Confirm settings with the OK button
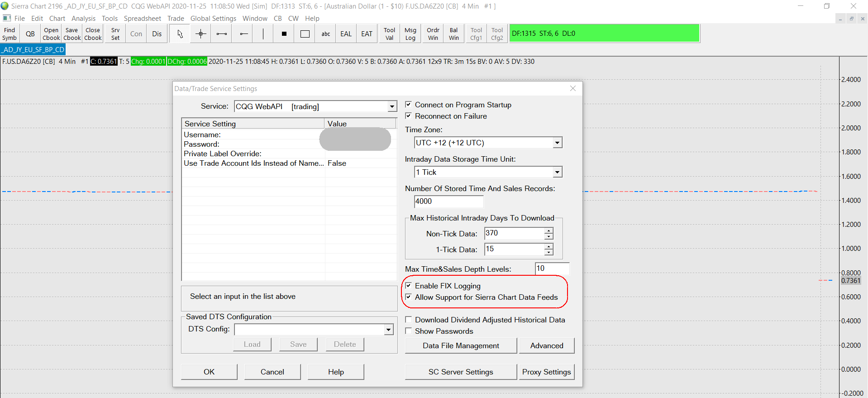The image size is (868, 398). [x=209, y=372]
